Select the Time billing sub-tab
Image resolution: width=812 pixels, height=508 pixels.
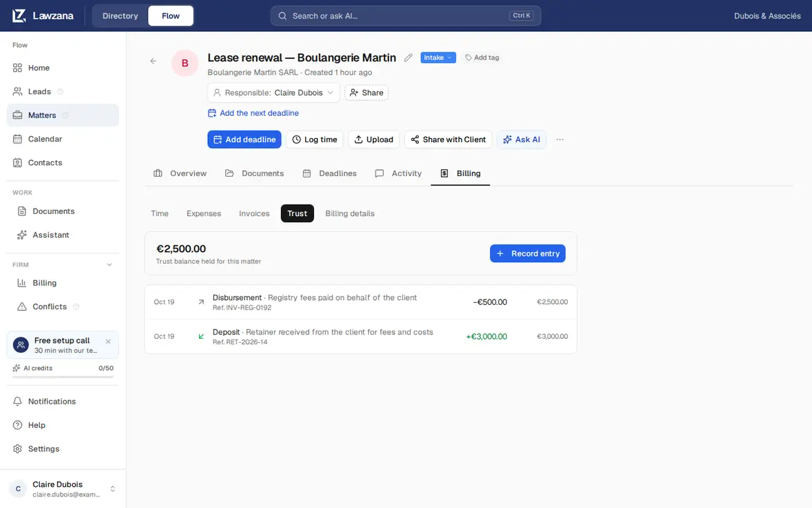tap(160, 213)
